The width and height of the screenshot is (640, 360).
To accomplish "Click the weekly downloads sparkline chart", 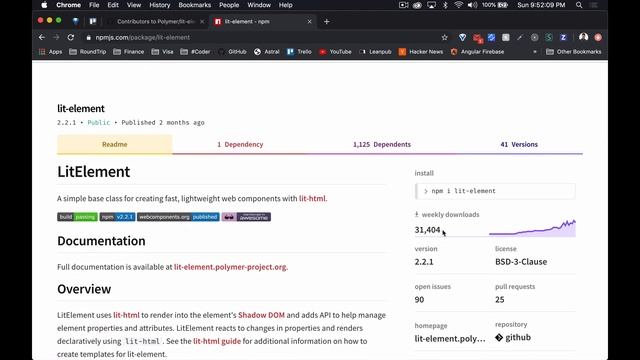I will click(532, 228).
